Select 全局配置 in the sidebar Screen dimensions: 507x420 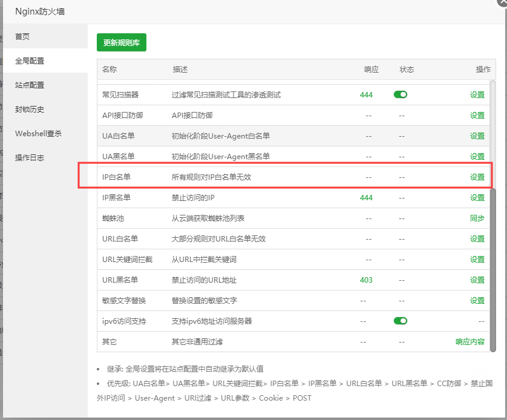[x=45, y=61]
